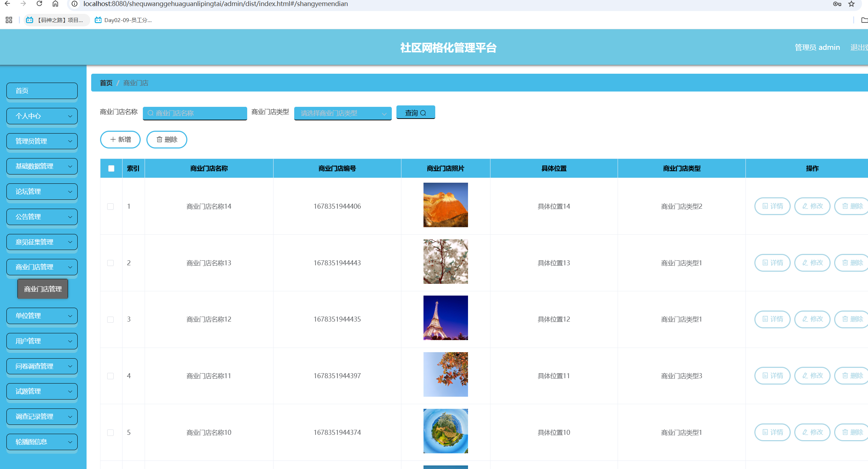Expand the 公告管理 sidebar menu
868x469 pixels.
[x=42, y=217]
